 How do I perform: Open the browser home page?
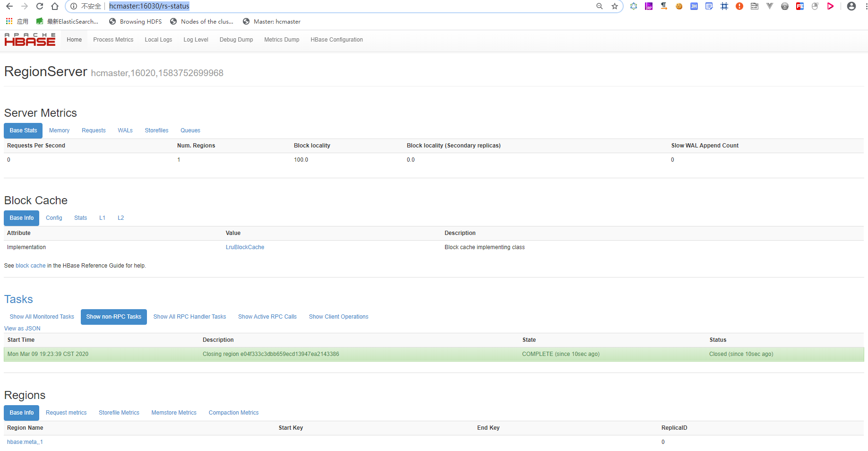[x=55, y=6]
